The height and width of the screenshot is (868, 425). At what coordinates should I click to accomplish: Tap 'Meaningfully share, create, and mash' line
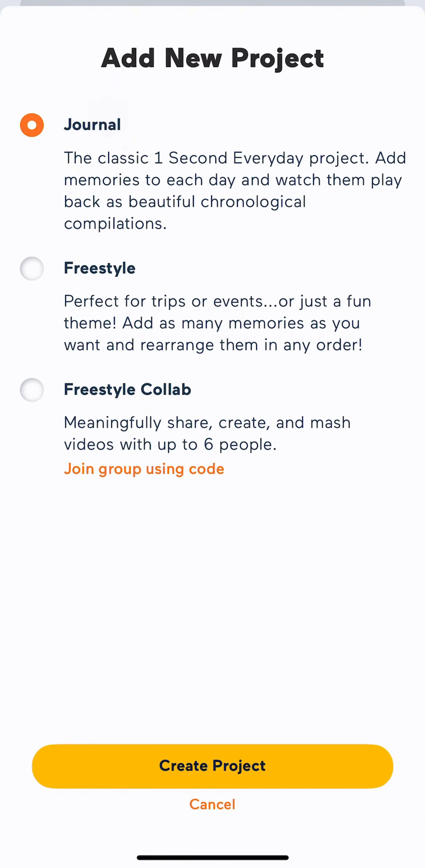207,423
